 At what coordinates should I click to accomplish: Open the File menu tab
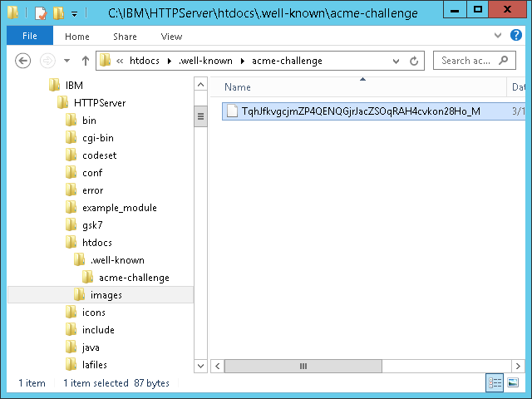29,37
